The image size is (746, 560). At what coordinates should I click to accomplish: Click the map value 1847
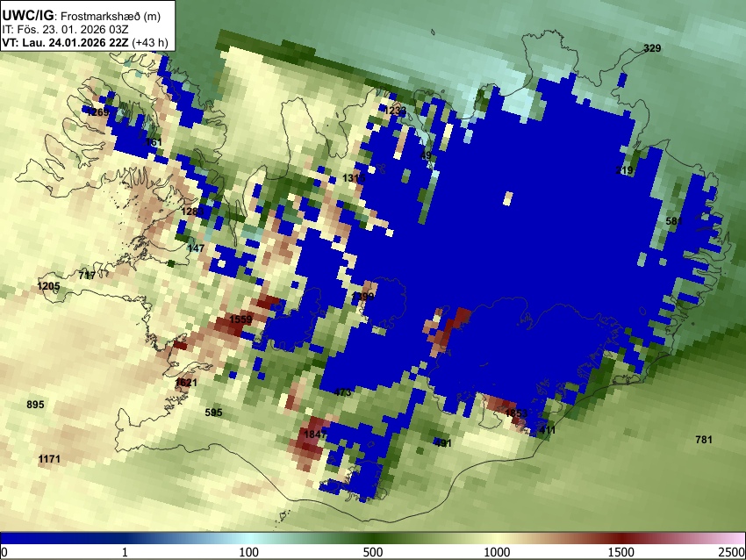(x=315, y=434)
